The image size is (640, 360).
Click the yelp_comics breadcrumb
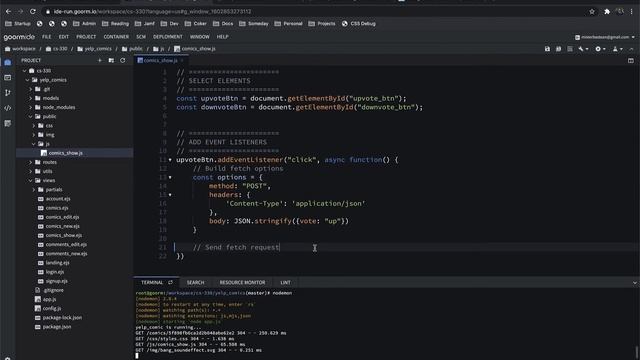tap(94, 49)
